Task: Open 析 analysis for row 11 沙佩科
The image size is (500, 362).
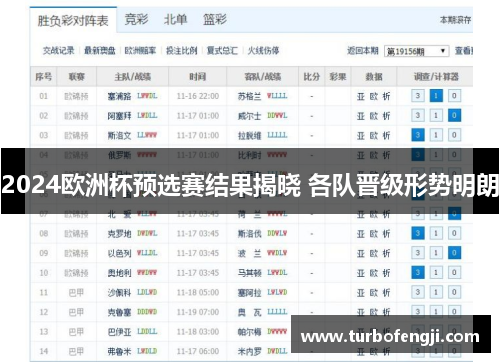Action: [386, 293]
